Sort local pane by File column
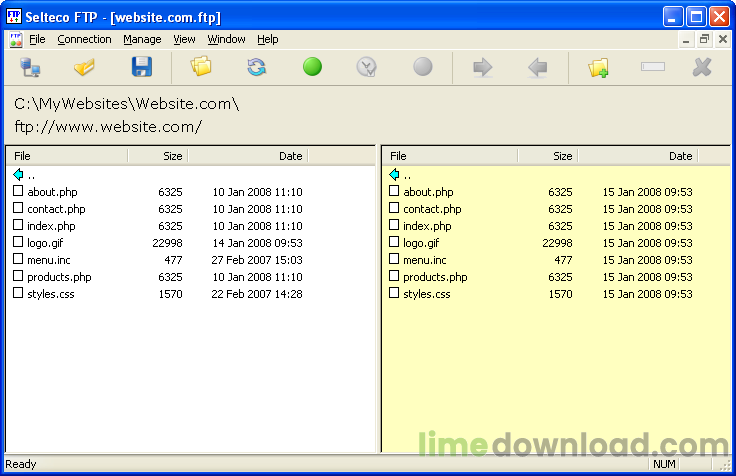 coord(67,156)
